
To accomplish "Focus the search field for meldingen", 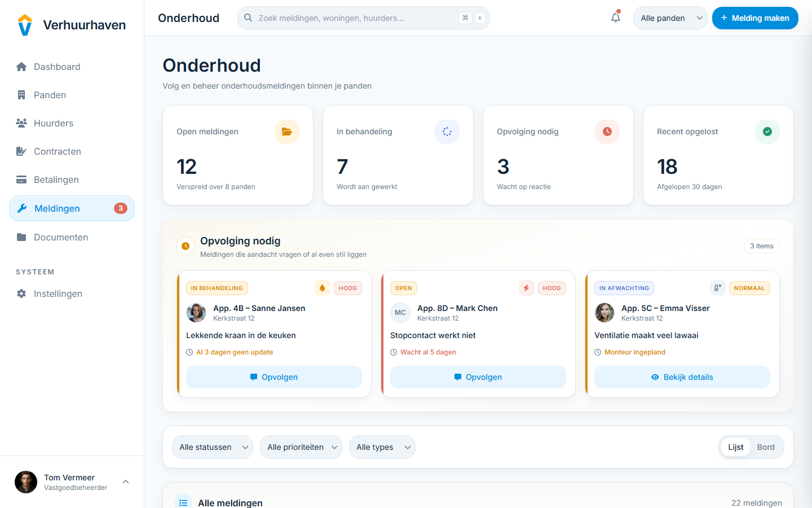I will (x=355, y=18).
